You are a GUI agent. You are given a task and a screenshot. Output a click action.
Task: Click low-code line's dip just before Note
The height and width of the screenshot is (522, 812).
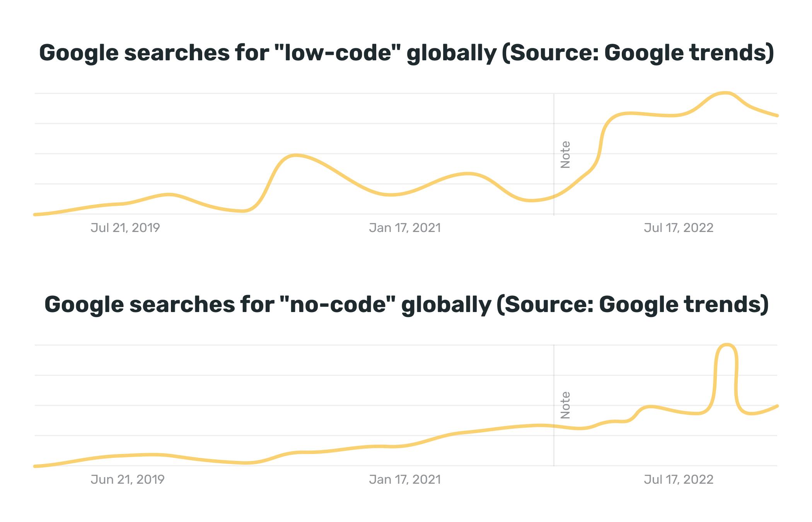(532, 201)
